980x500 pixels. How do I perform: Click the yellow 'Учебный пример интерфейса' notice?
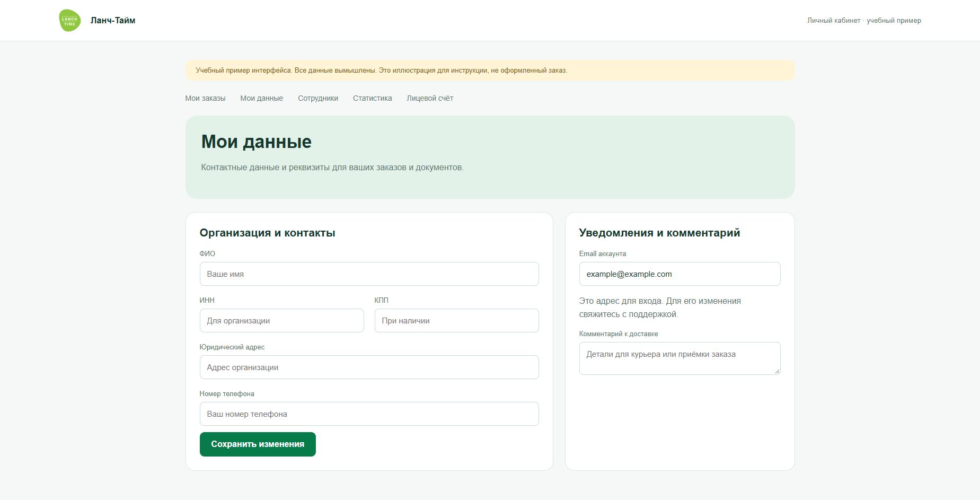(x=490, y=70)
